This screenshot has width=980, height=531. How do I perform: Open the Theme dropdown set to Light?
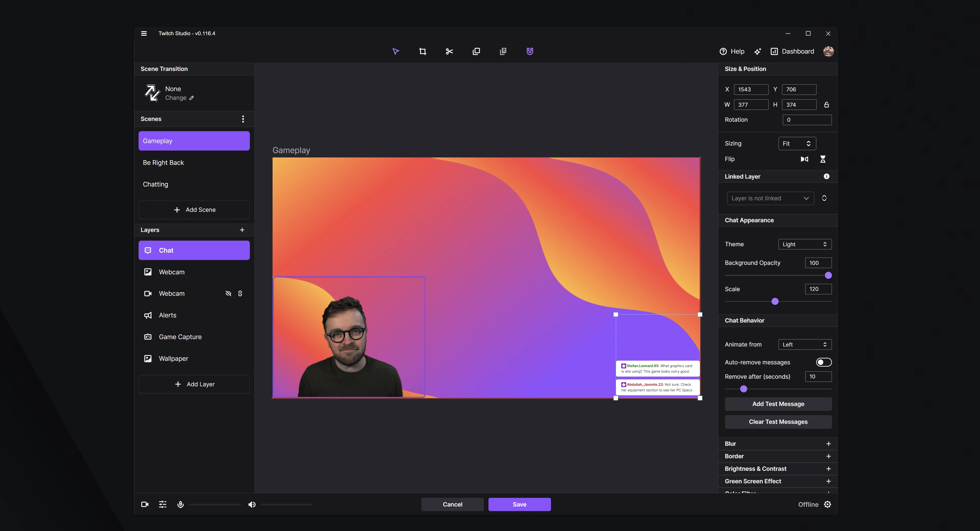coord(805,244)
